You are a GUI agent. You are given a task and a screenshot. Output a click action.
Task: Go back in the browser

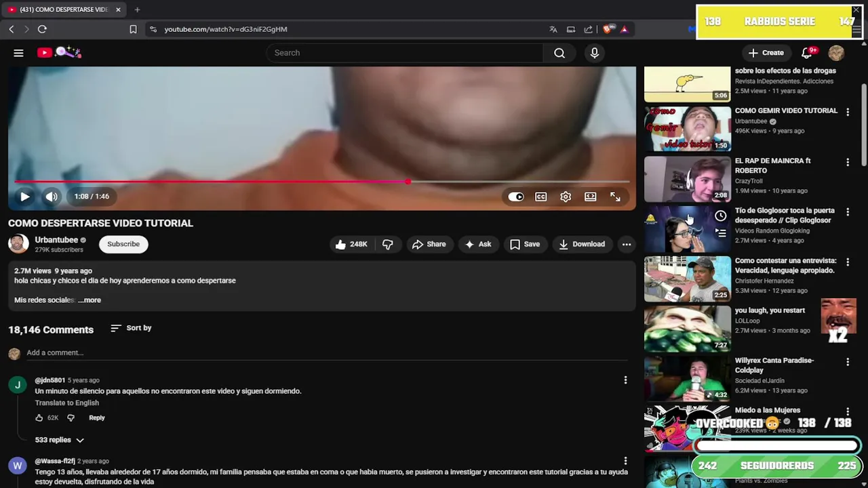[12, 29]
